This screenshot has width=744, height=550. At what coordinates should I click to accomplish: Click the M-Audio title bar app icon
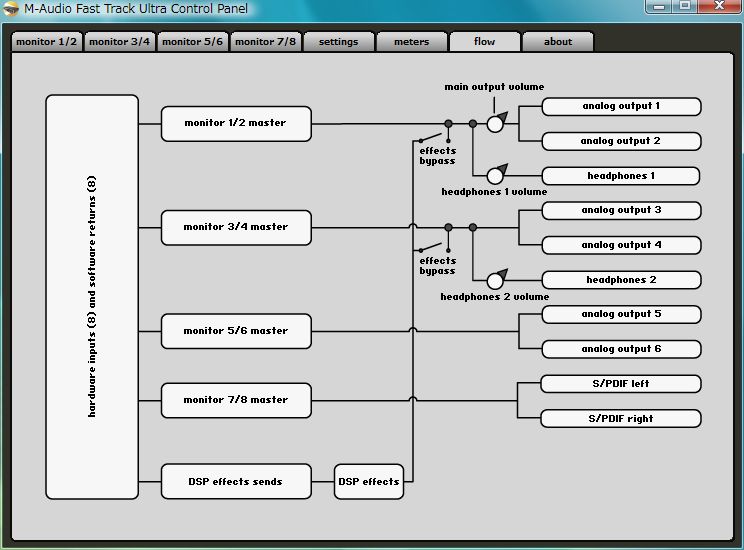point(12,9)
